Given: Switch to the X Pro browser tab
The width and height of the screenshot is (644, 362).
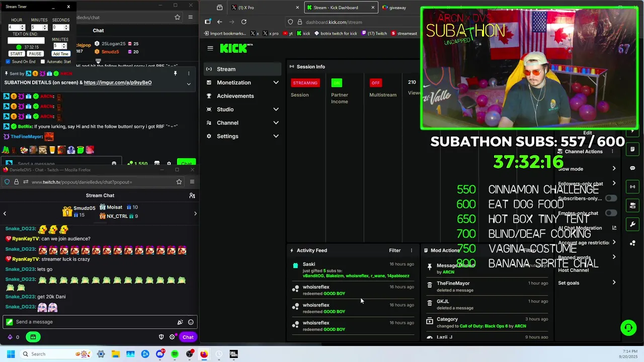Looking at the screenshot, I should pyautogui.click(x=265, y=8).
